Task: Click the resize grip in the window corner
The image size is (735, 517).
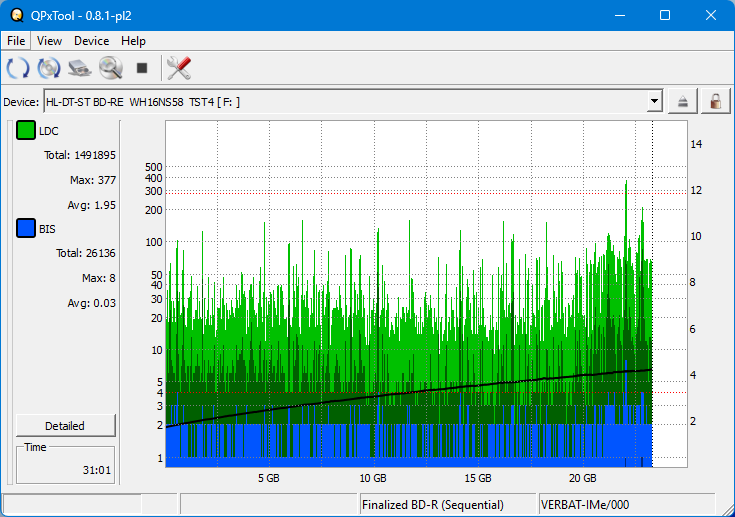Action: click(x=728, y=510)
